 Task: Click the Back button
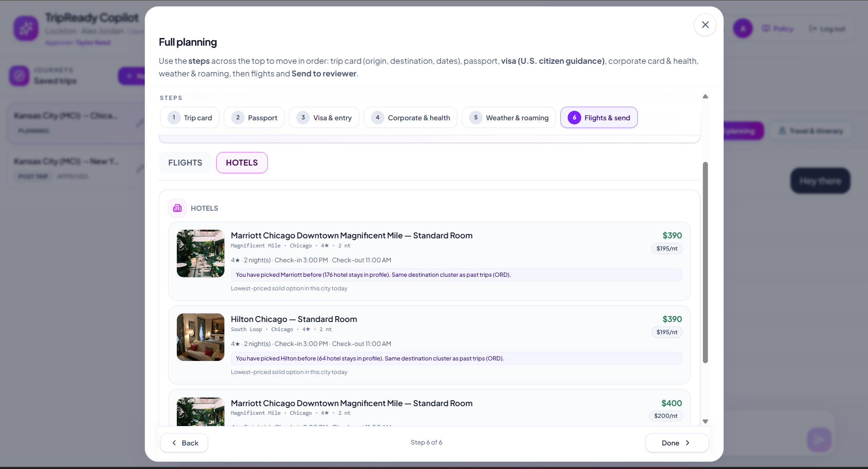pyautogui.click(x=184, y=443)
